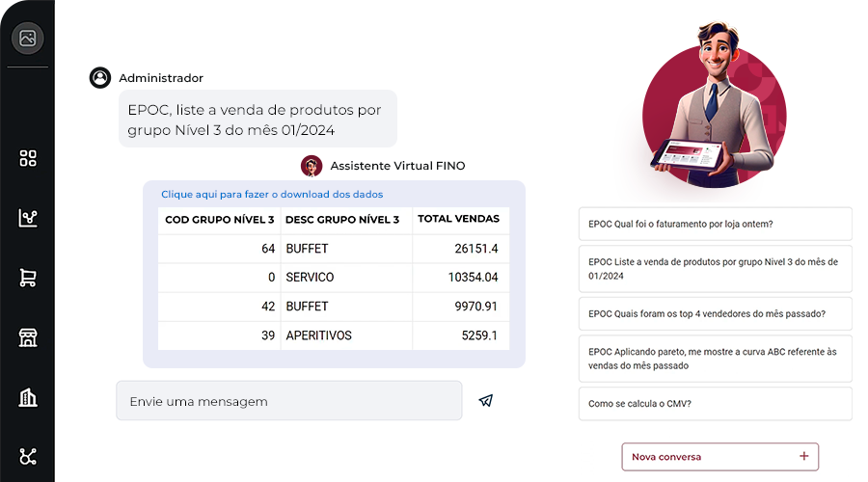Open the shopping cart icon
The image size is (868, 482).
(x=28, y=278)
